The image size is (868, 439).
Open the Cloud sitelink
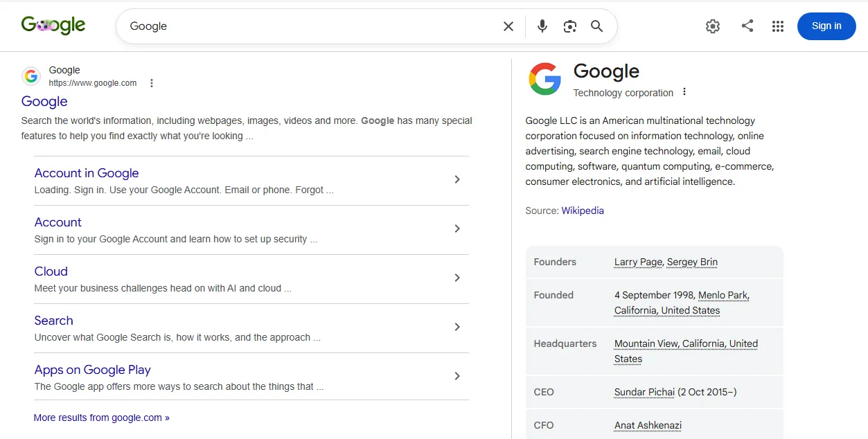pos(51,271)
